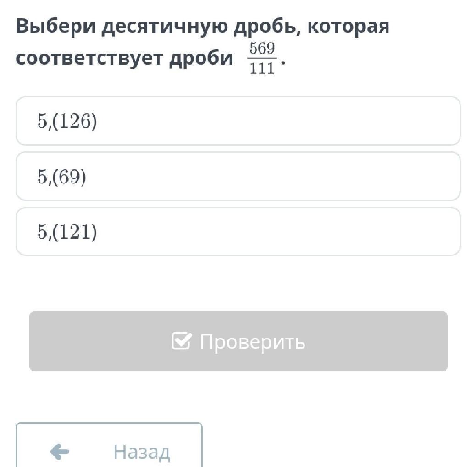Click the "5,(126)" number text
Screen dimensions: 476x467
click(67, 122)
